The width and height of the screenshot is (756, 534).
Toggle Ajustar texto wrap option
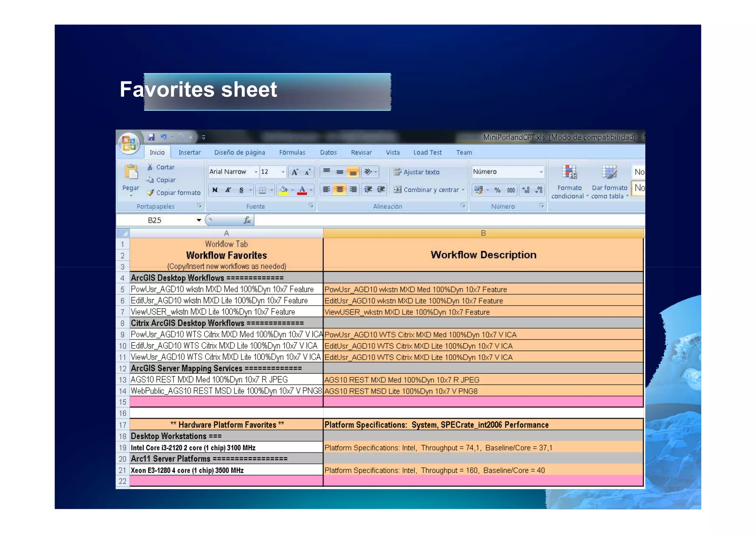416,172
